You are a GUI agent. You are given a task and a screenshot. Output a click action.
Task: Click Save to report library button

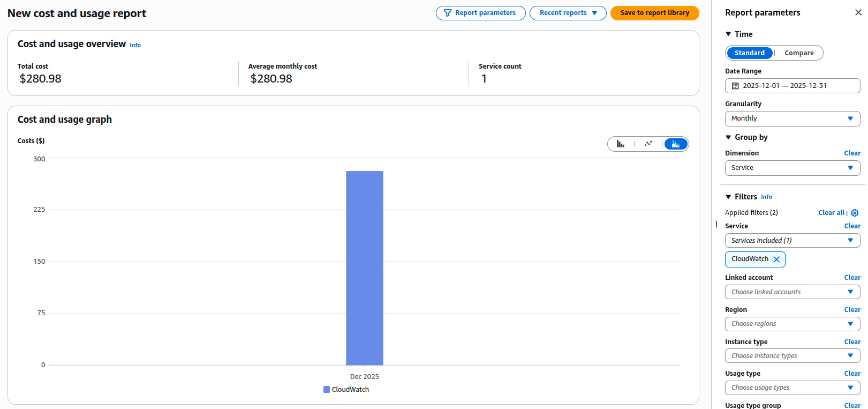pyautogui.click(x=654, y=13)
